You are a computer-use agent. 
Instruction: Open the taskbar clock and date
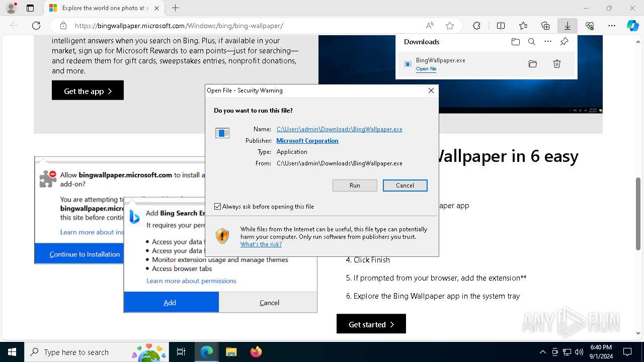click(x=601, y=352)
